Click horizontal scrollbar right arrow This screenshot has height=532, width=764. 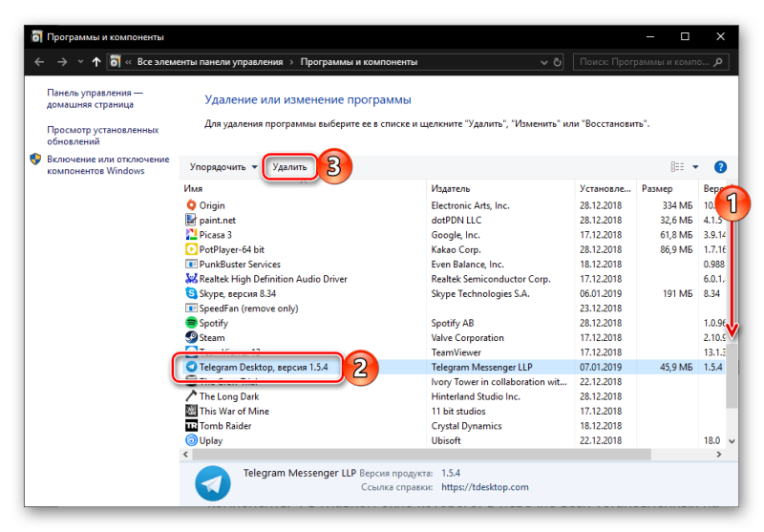(x=719, y=454)
